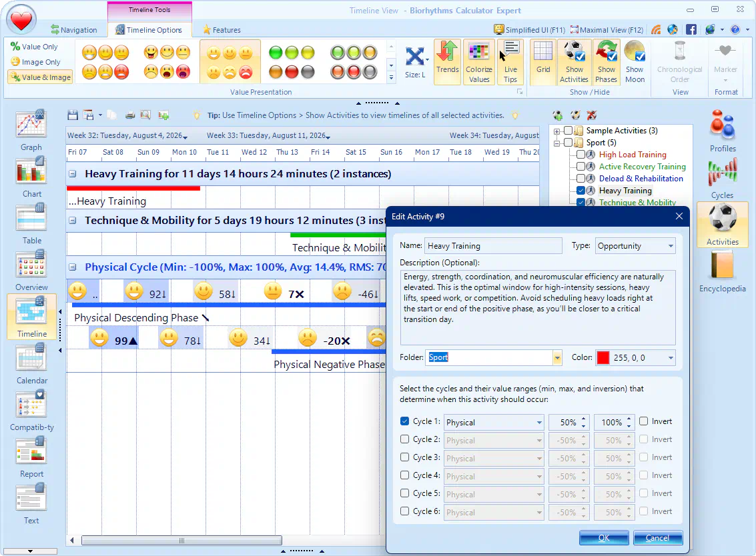756x556 pixels.
Task: Select the first yellow smiley icon set
Action: click(x=105, y=62)
